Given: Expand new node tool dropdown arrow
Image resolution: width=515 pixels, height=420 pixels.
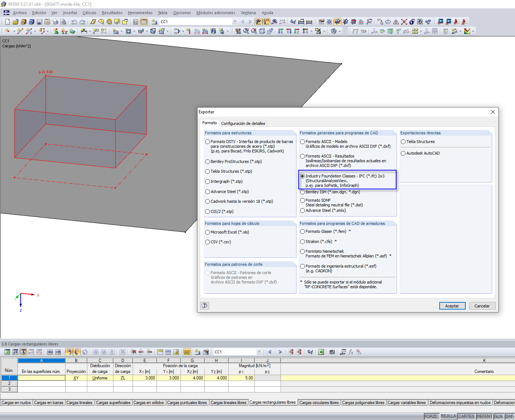Looking at the screenshot, I should [14, 31].
